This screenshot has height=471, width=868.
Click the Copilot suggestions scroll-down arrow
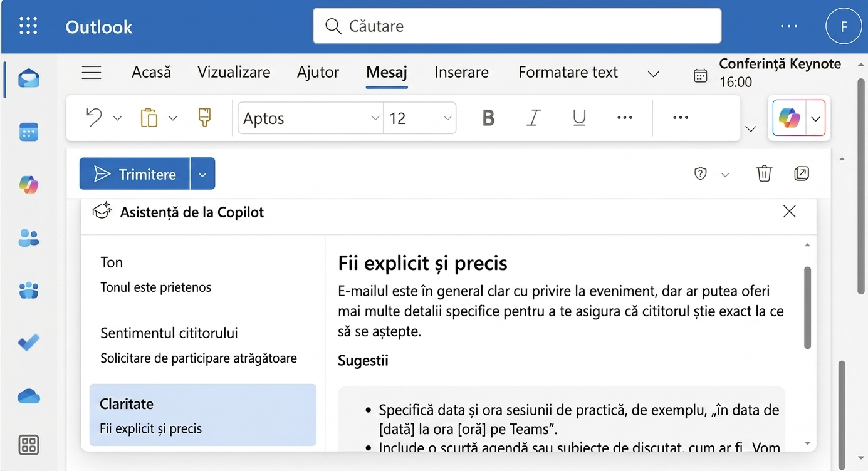(x=807, y=443)
